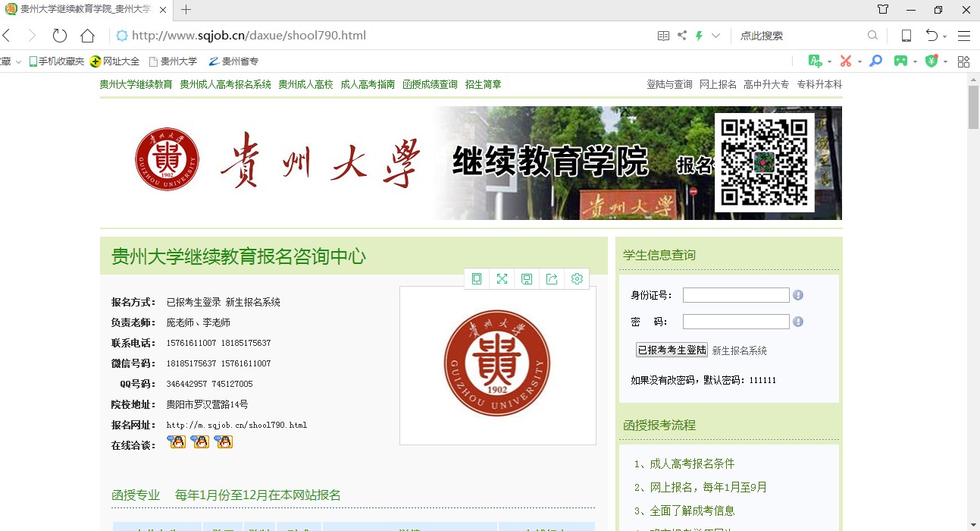Open the mobile device icon in toolbar

pyautogui.click(x=906, y=36)
